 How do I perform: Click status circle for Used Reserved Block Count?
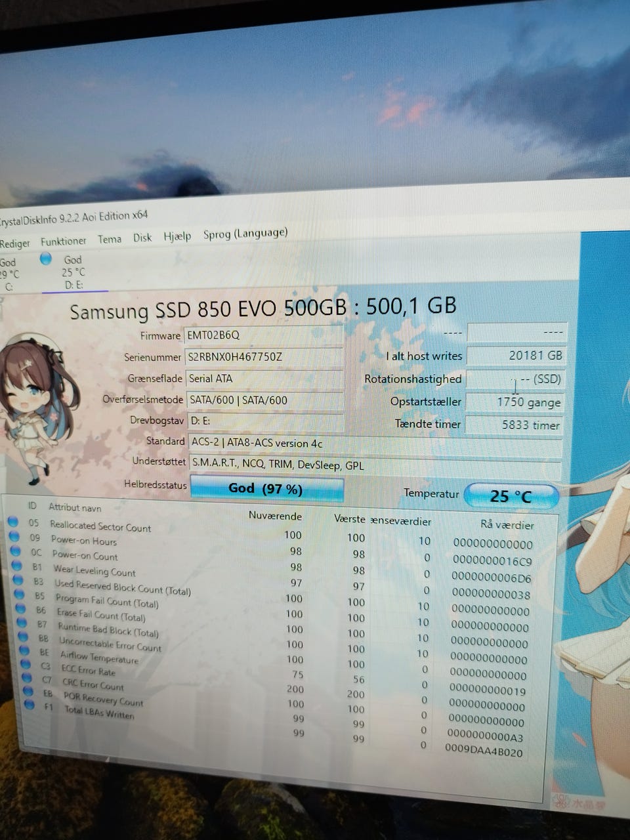coord(18,579)
